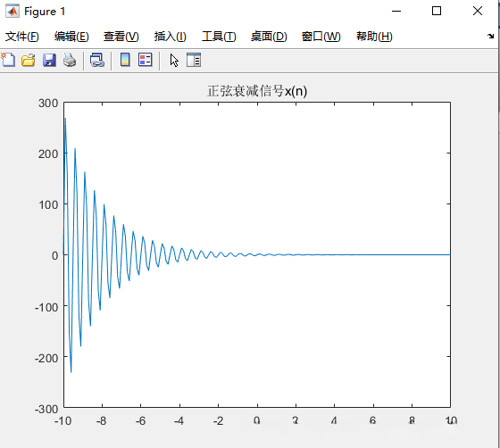
Task: Click the y-axis label 300
Action: click(48, 104)
